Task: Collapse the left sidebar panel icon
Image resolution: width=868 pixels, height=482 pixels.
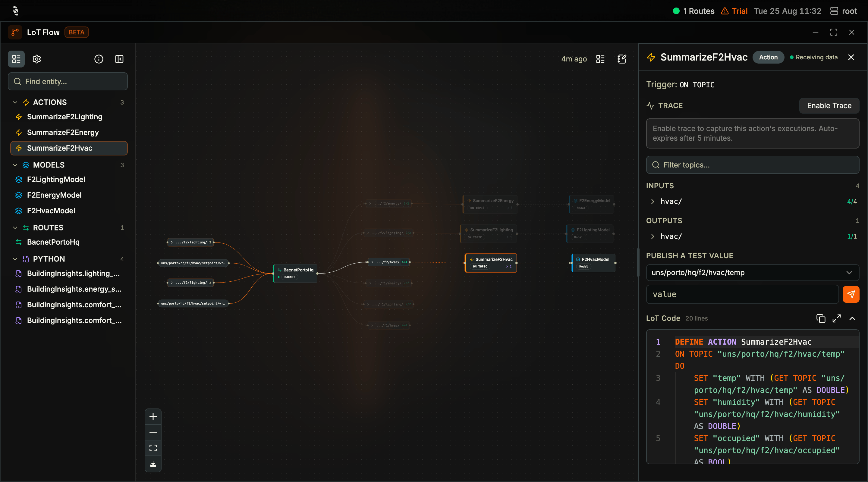Action: coord(119,59)
